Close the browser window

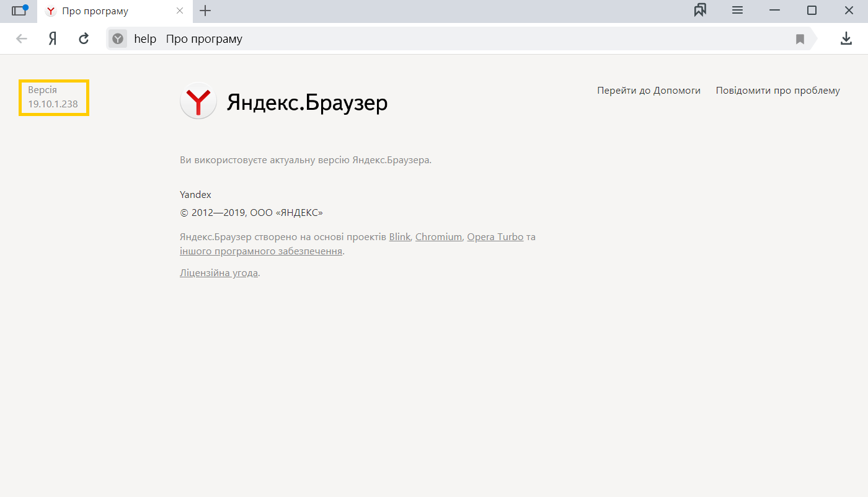[x=849, y=11]
